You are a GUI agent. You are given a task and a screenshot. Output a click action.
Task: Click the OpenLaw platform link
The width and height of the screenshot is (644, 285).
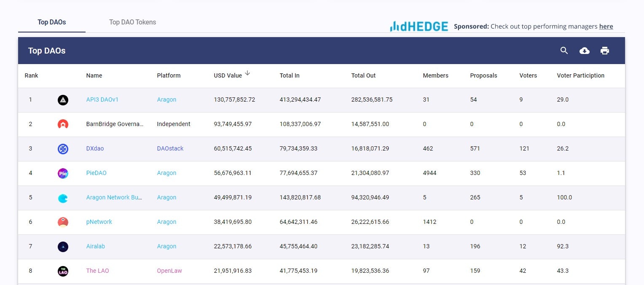click(169, 271)
